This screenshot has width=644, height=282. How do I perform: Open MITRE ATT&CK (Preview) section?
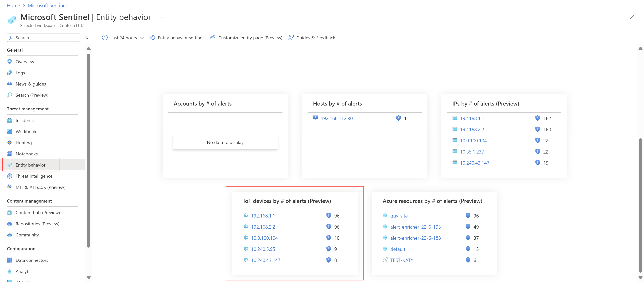point(40,187)
